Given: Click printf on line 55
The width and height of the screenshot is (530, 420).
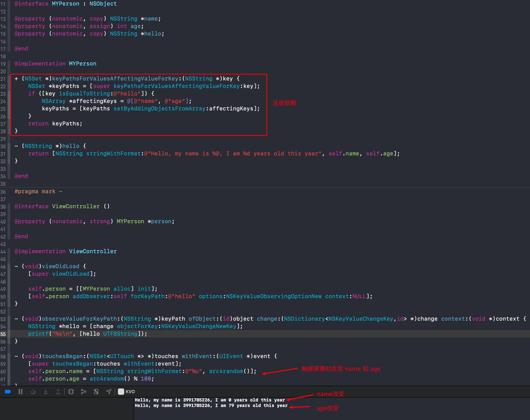Looking at the screenshot, I should (x=38, y=334).
